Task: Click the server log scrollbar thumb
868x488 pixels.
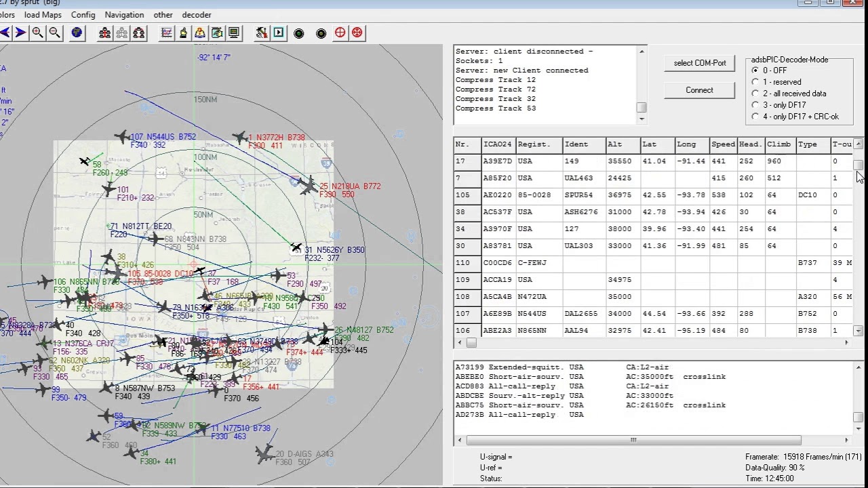Action: tap(642, 108)
